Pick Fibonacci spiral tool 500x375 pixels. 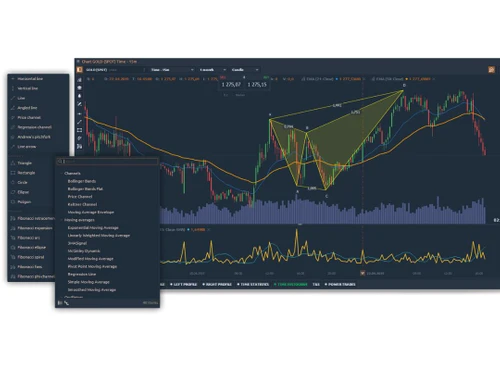coord(32,257)
